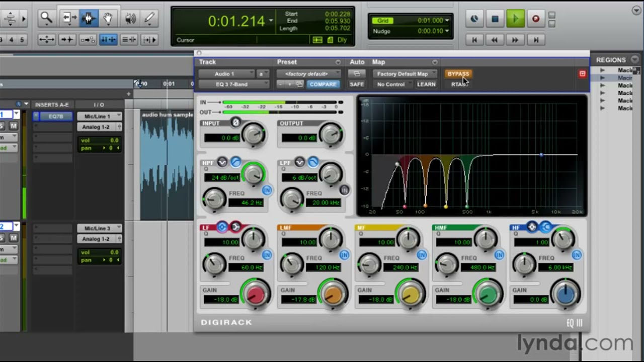Click the red target button in plug-in header
Viewport: 644px width, 362px height.
(582, 74)
